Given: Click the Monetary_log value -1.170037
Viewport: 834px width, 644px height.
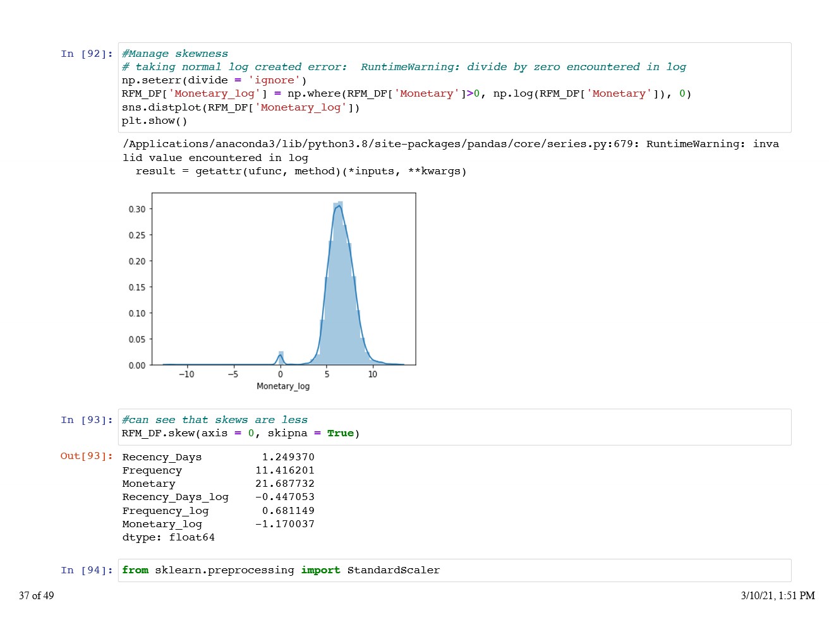Looking at the screenshot, I should click(285, 524).
